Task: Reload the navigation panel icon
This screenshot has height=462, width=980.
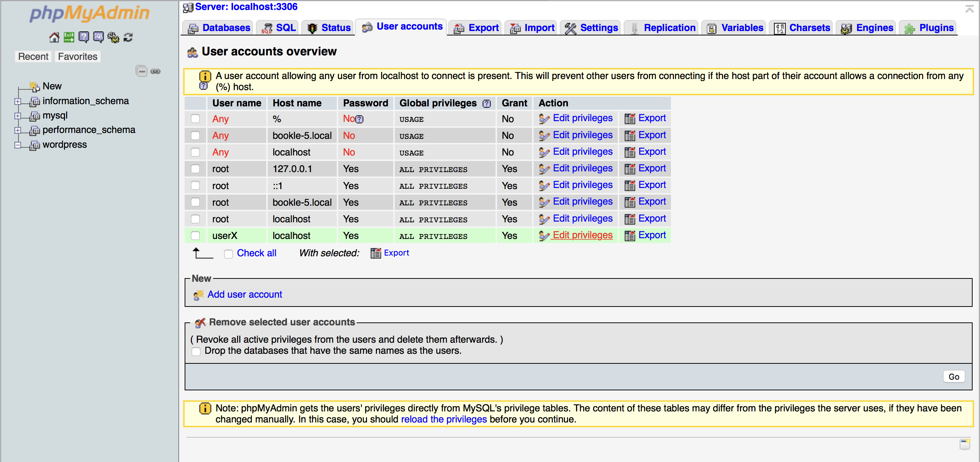Action: [128, 37]
